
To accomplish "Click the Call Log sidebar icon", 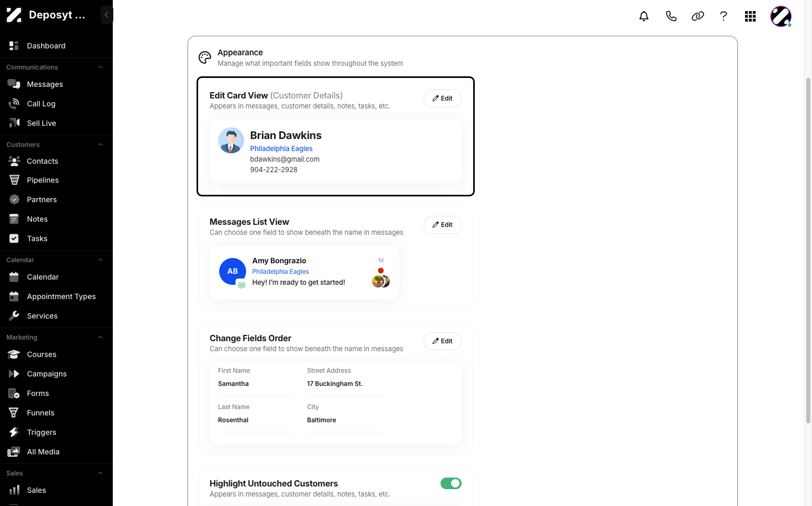I will (14, 104).
